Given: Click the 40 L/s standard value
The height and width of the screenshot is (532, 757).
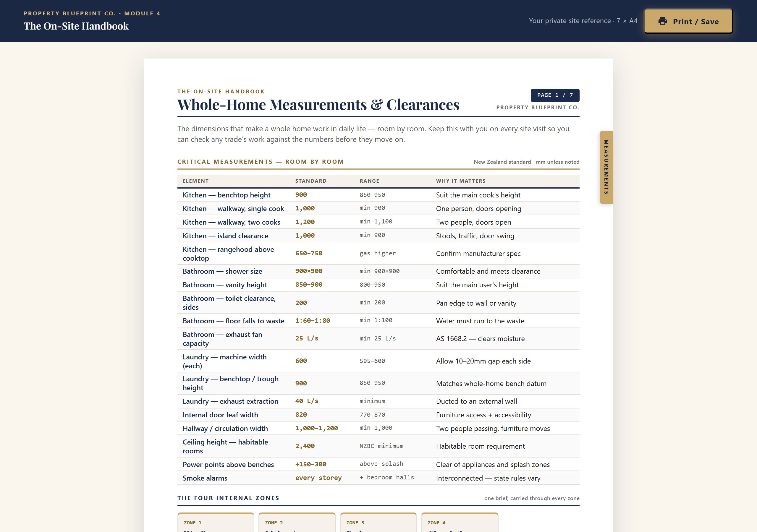Looking at the screenshot, I should [307, 401].
